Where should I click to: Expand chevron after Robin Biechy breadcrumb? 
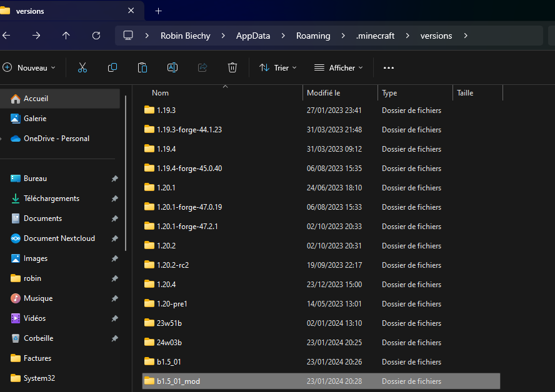tap(223, 36)
